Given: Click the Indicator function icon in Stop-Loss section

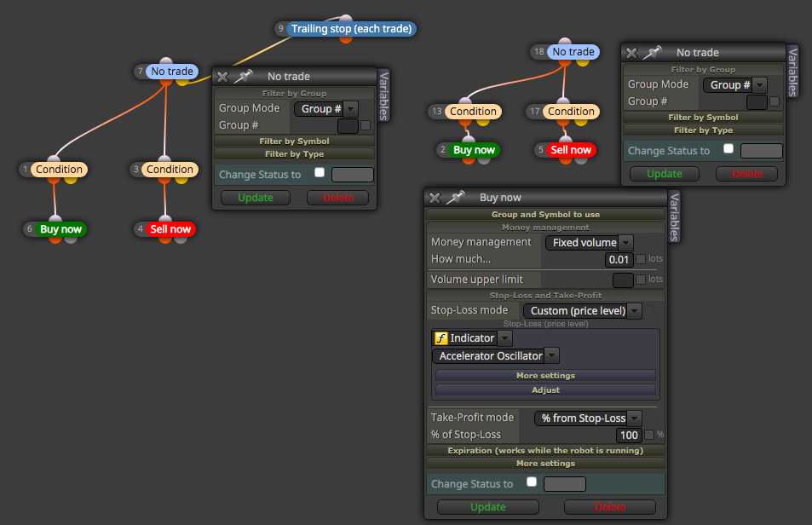Looking at the screenshot, I should [x=441, y=338].
